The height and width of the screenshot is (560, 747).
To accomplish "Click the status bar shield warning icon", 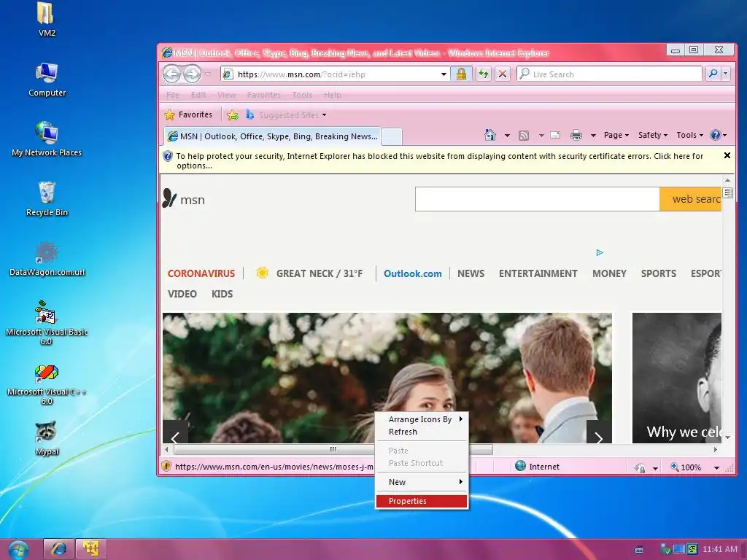I will (x=166, y=466).
